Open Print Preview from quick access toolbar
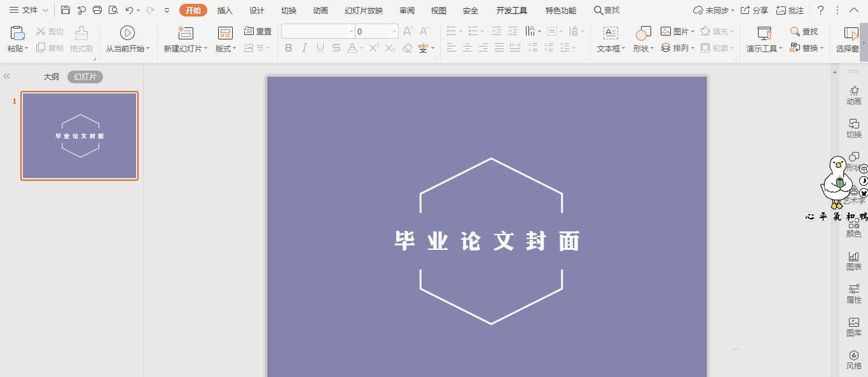 pyautogui.click(x=113, y=10)
